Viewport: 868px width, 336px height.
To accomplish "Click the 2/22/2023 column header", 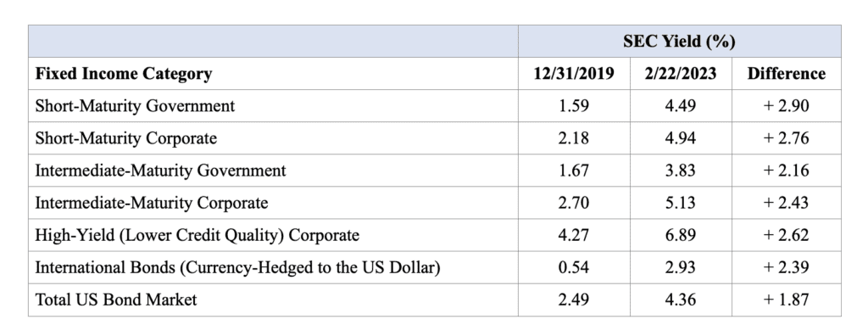I will point(681,74).
